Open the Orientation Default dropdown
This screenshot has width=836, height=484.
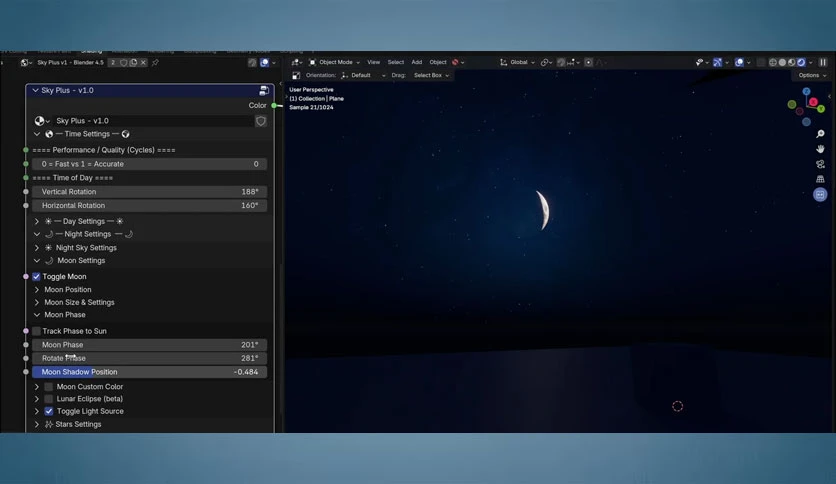tap(363, 75)
